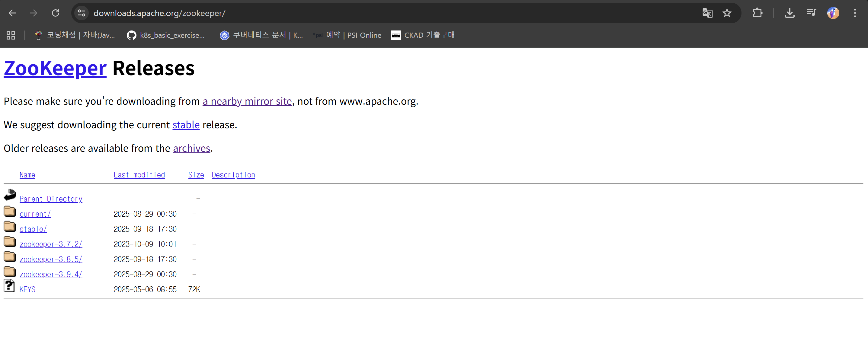Open the apps grid in bookmarks bar

11,35
